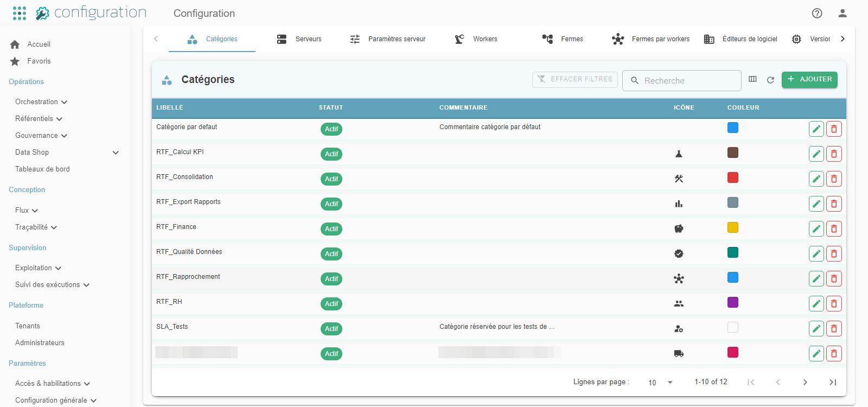Switch to the Serveurs tab
This screenshot has height=407, width=868.
point(299,39)
